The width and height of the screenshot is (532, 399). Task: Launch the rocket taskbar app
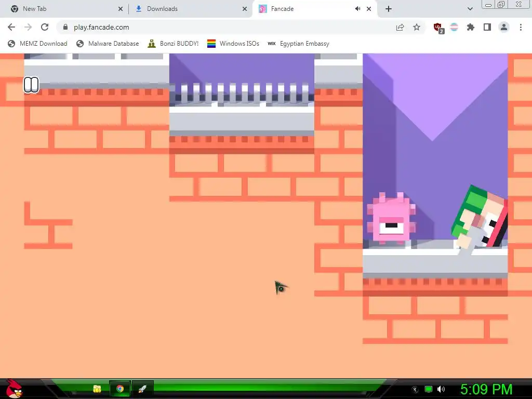[142, 389]
